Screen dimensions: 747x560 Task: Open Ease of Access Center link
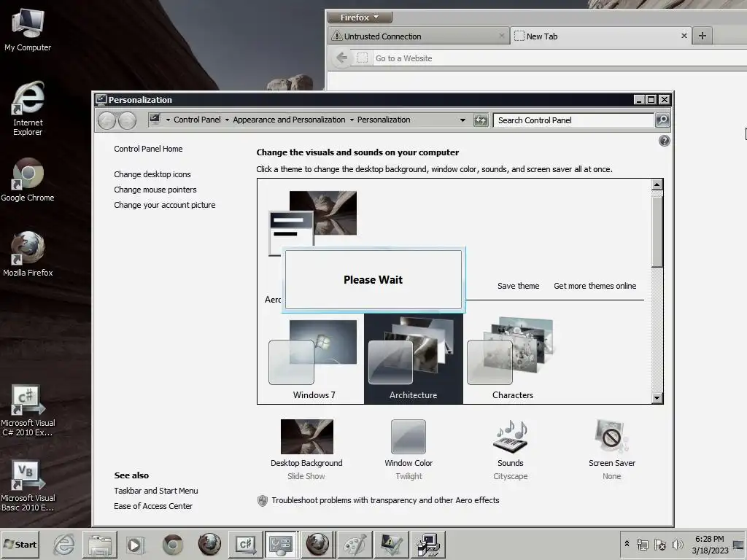tap(153, 506)
